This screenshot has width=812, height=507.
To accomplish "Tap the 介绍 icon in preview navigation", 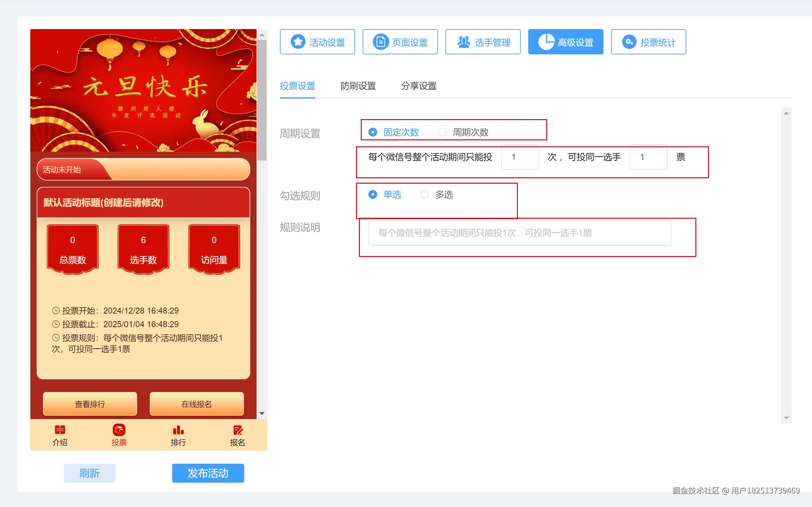I will [x=60, y=430].
